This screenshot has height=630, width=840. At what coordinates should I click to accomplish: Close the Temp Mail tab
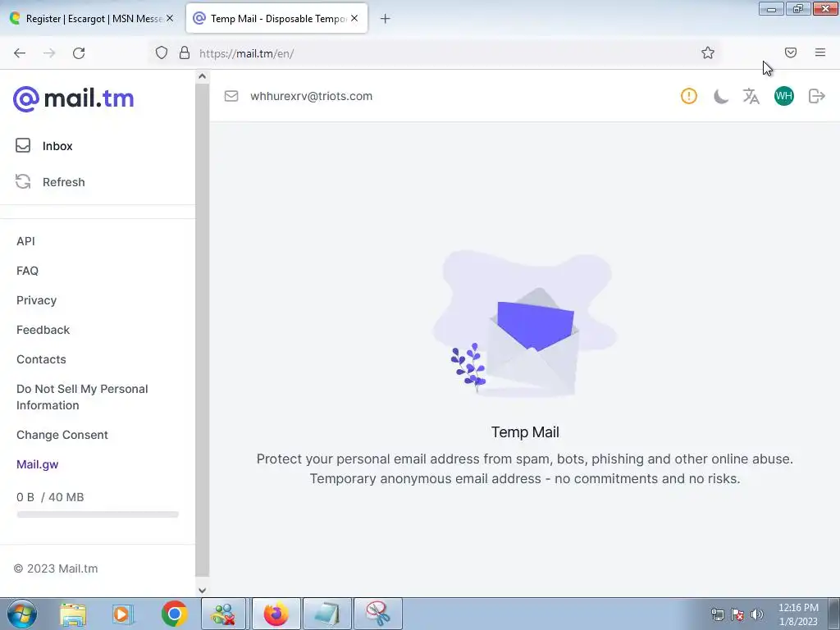(354, 18)
